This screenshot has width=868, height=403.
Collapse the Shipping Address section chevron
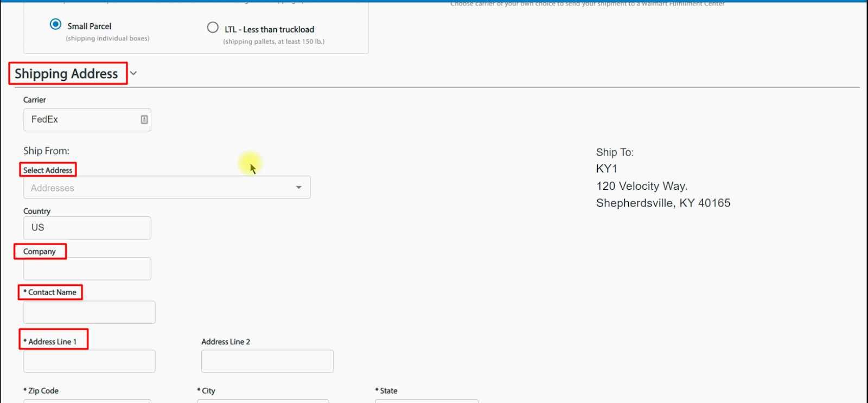pyautogui.click(x=133, y=73)
